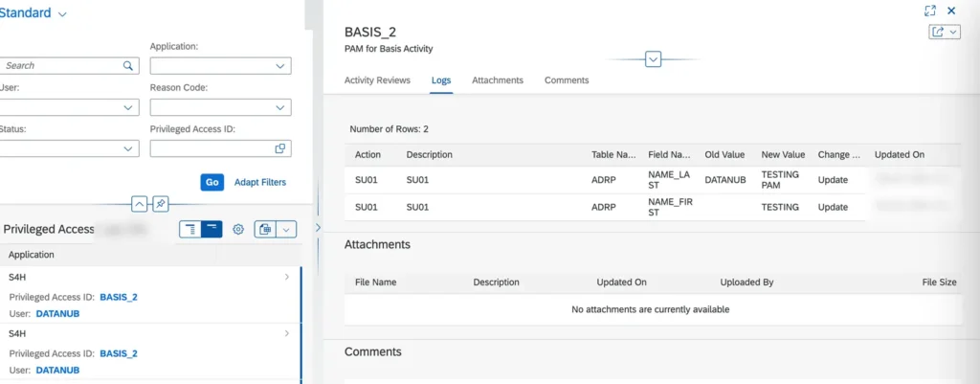980x384 pixels.
Task: Open the Attachments tab
Action: tap(497, 80)
